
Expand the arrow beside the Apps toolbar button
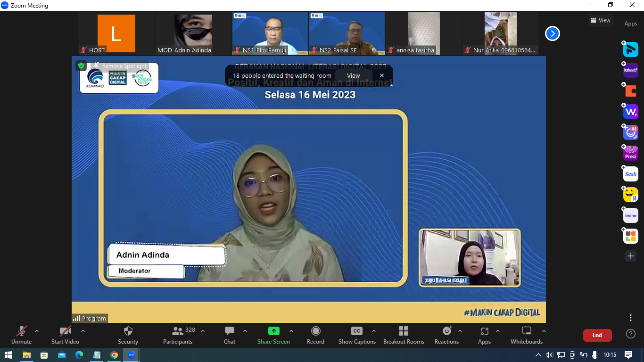click(x=498, y=331)
